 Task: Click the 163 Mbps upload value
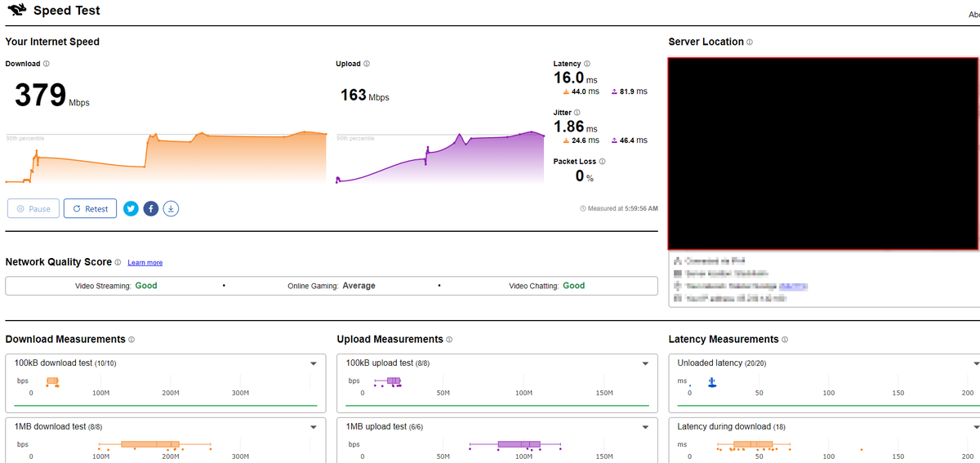click(x=365, y=96)
